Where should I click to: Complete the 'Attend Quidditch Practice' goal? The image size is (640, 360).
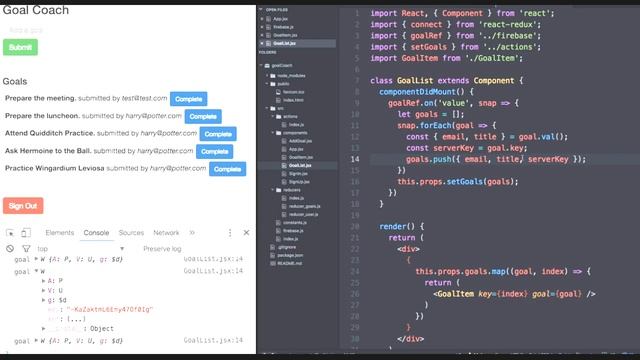[218, 134]
